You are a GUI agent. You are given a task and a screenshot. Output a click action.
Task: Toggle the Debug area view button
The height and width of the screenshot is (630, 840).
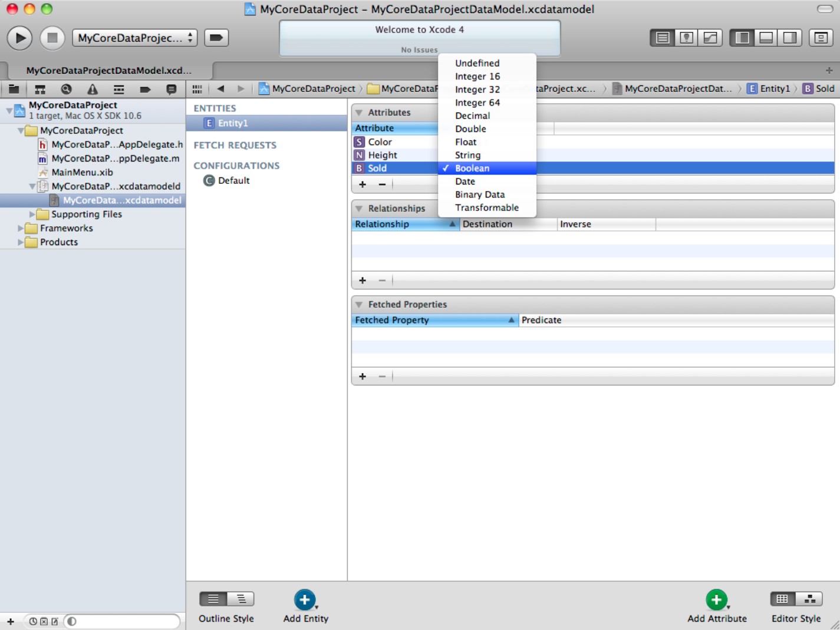point(766,38)
